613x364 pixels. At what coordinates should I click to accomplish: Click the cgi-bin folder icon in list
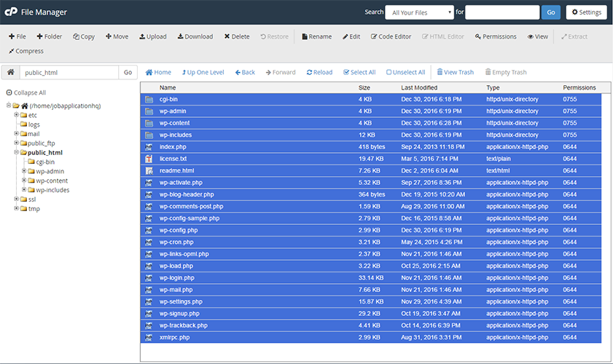click(x=149, y=99)
